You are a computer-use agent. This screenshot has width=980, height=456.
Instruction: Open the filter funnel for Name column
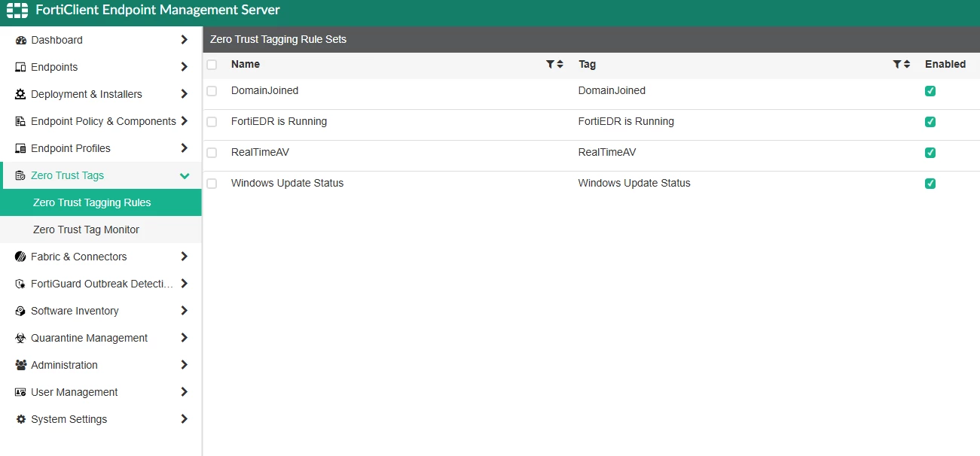(x=551, y=65)
